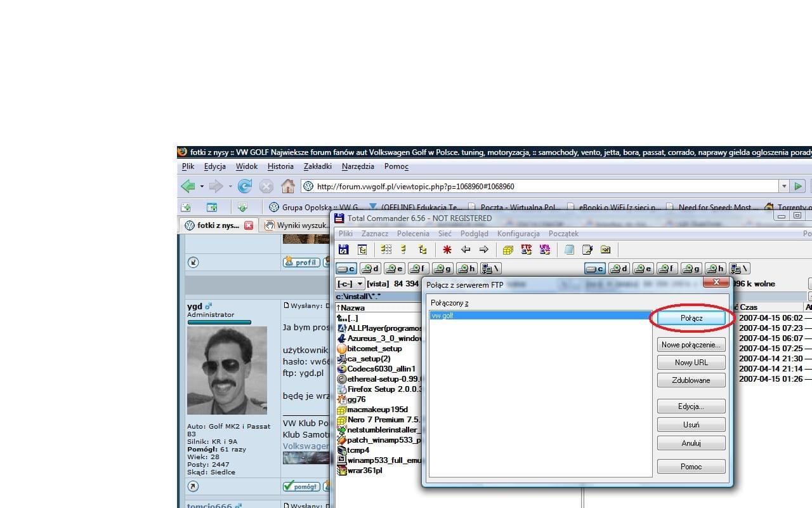Open the Pomoc menu in Firefox
The image size is (812, 508).
point(396,166)
